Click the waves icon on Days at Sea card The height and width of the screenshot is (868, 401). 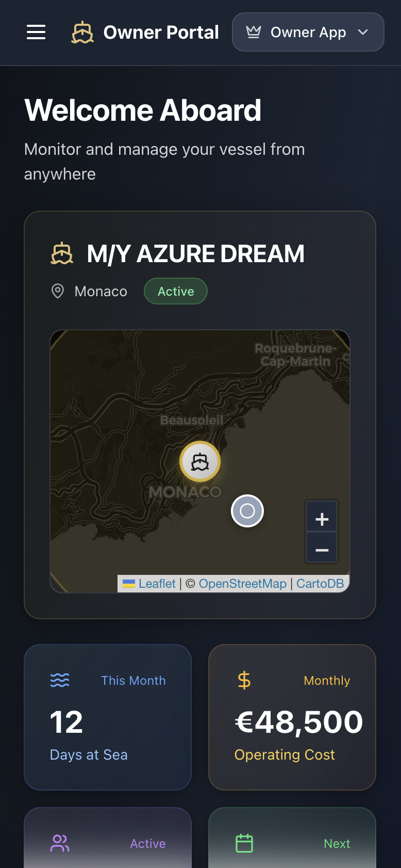(60, 680)
